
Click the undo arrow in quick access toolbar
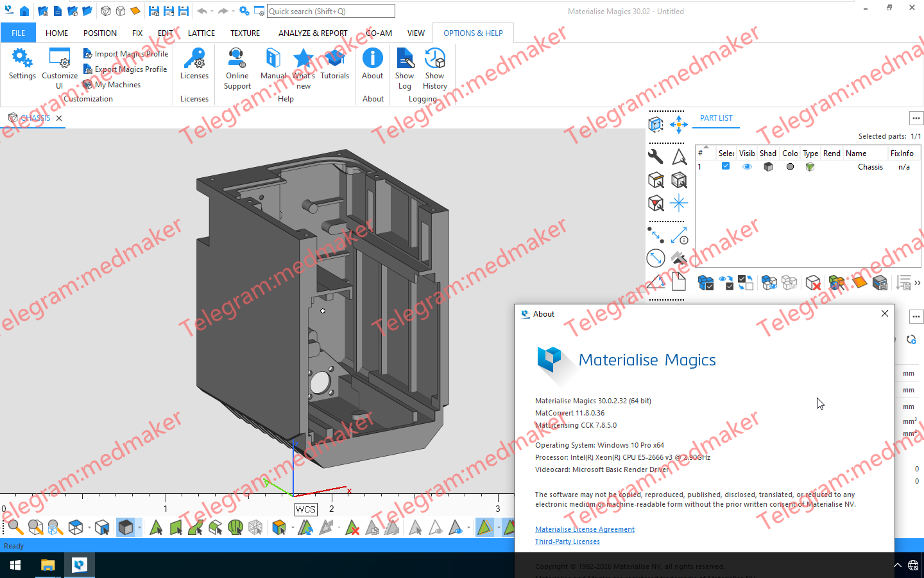pos(202,11)
